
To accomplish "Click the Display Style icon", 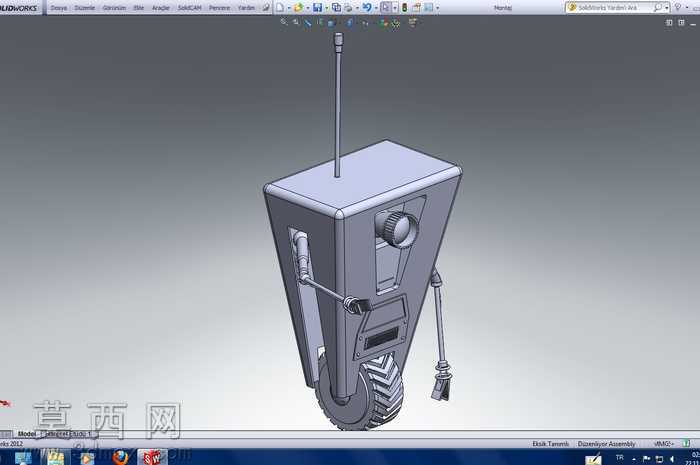I will pos(349,23).
